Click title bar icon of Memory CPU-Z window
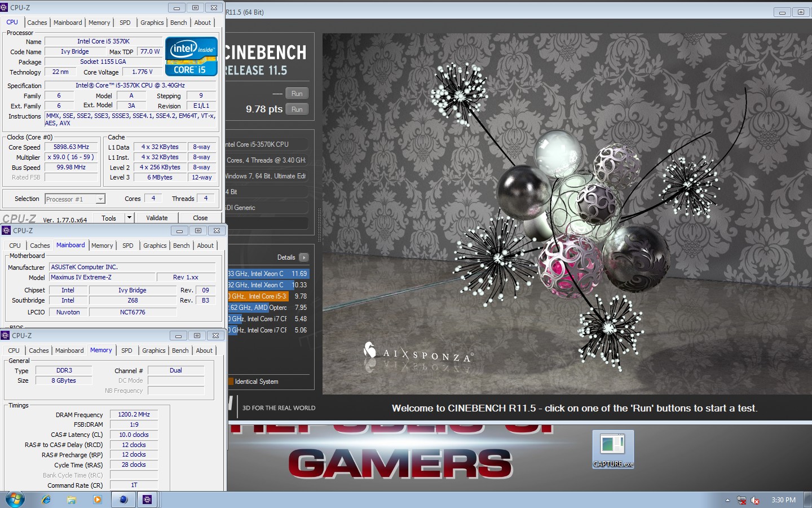The image size is (812, 508). coord(6,335)
